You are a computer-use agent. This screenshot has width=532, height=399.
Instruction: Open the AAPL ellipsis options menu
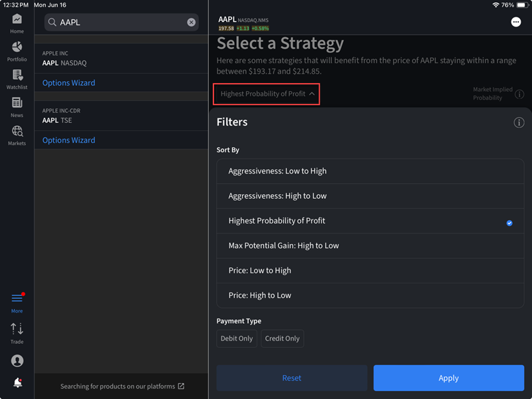tap(516, 23)
